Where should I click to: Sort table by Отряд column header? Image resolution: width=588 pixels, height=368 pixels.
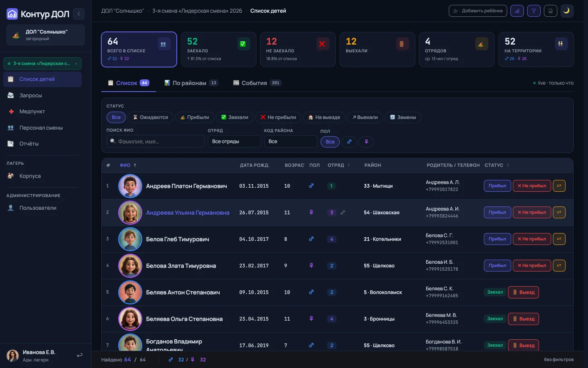tap(339, 166)
